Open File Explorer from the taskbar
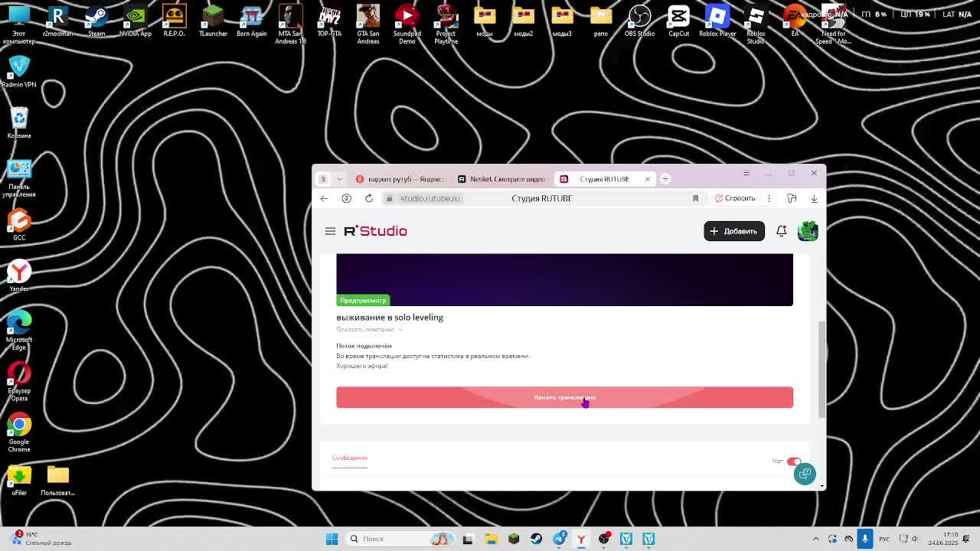Viewport: 980px width, 551px height. click(x=491, y=539)
